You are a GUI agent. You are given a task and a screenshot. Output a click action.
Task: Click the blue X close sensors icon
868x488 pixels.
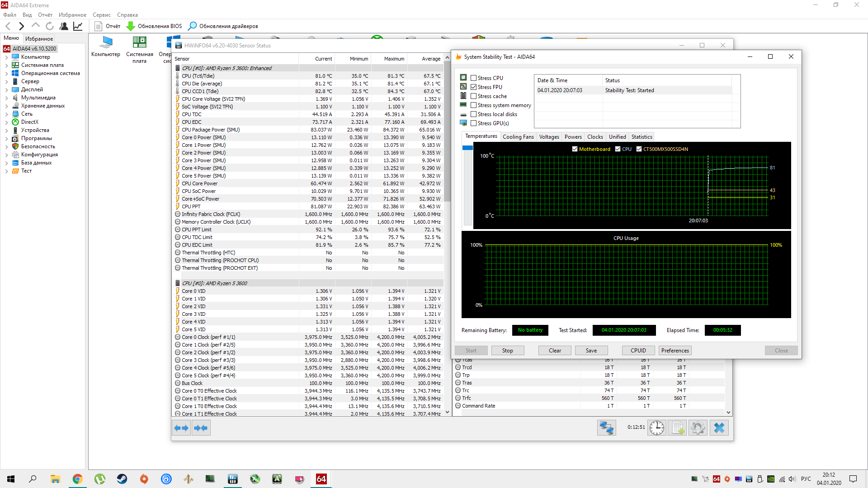(x=719, y=427)
